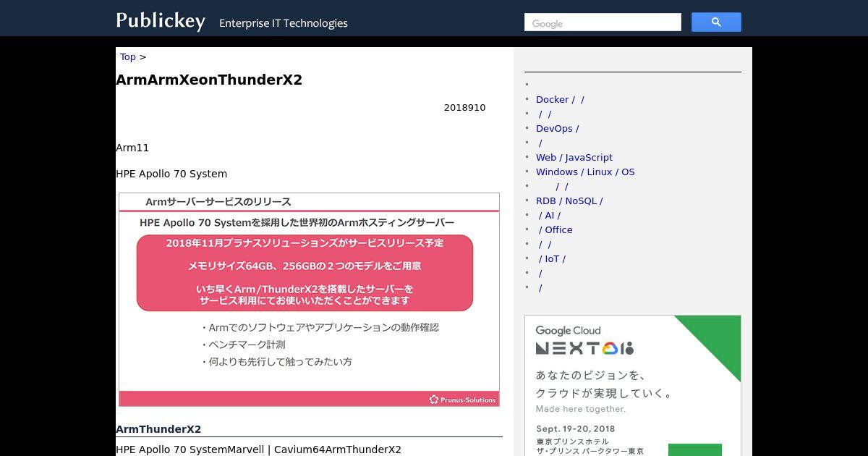The width and height of the screenshot is (868, 456).
Task: Open the Windows / Linux / OS category
Action: tap(585, 172)
